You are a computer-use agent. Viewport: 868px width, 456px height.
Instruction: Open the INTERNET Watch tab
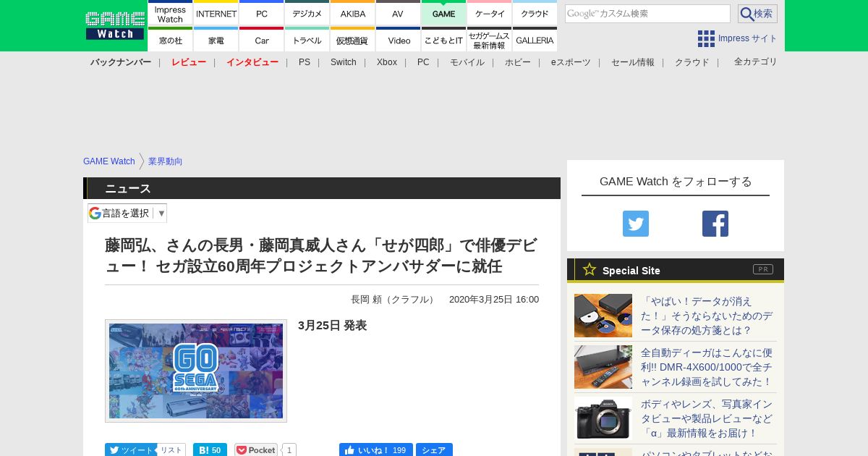tap(216, 14)
